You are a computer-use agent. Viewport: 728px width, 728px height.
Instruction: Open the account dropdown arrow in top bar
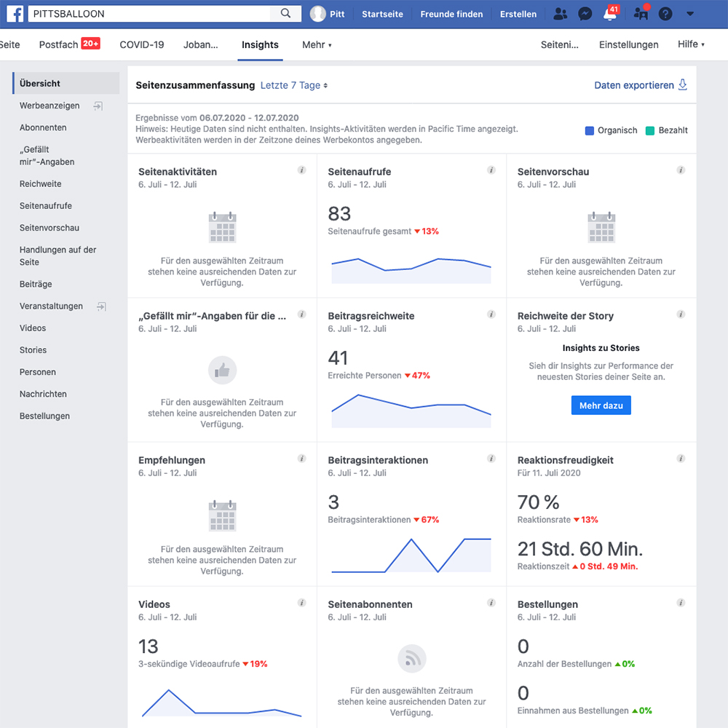tap(690, 14)
